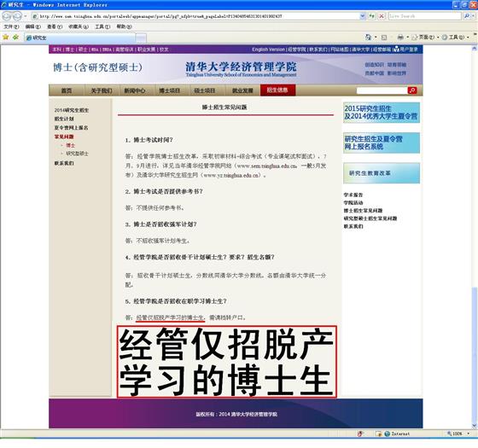Click the 网站地图 link

[x=340, y=49]
